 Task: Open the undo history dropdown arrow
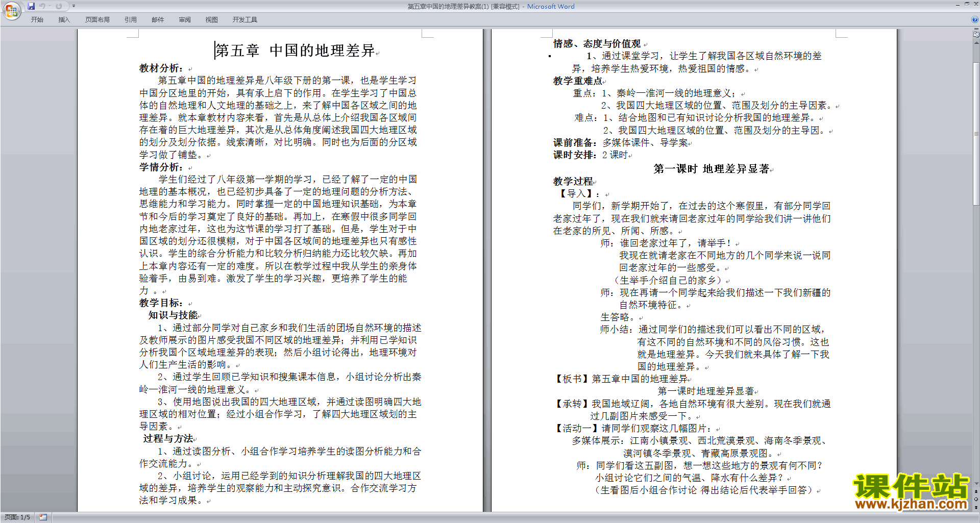pos(50,6)
